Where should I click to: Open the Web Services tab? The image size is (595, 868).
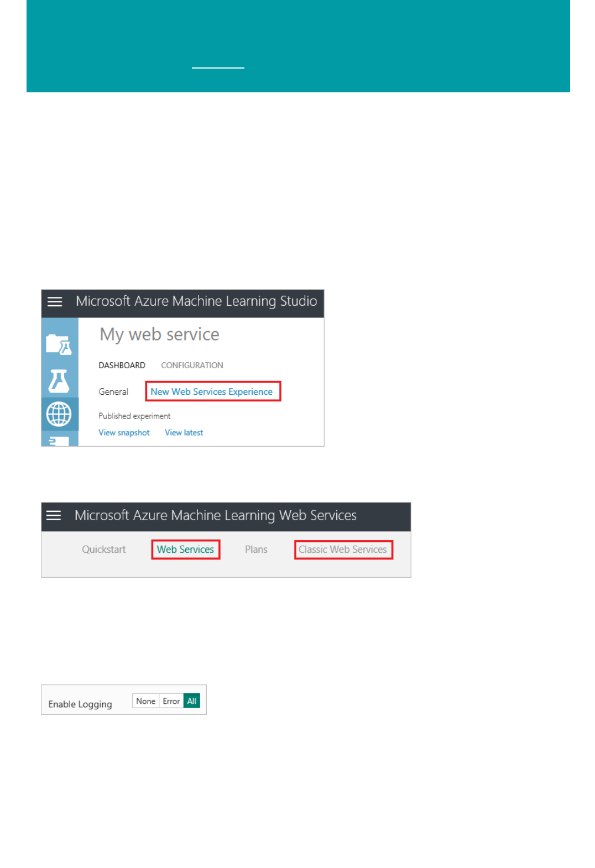(x=185, y=550)
